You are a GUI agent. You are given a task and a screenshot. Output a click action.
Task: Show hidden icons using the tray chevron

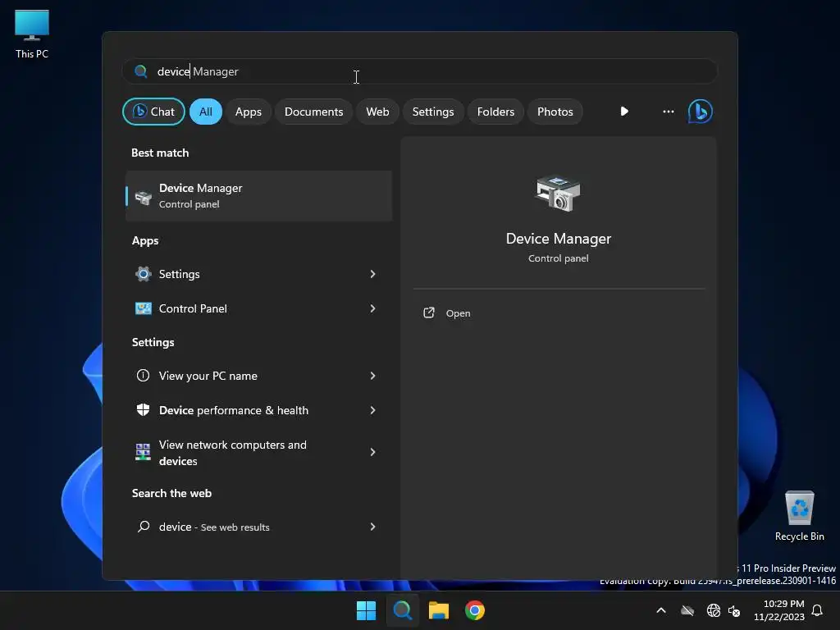pos(661,610)
